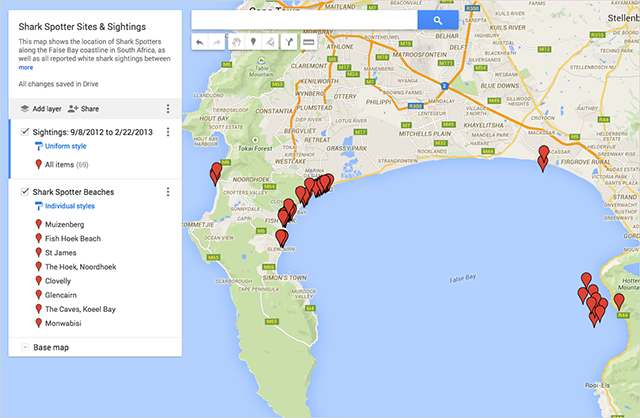Focus the map search input field
The width and height of the screenshot is (640, 418).
[x=304, y=20]
